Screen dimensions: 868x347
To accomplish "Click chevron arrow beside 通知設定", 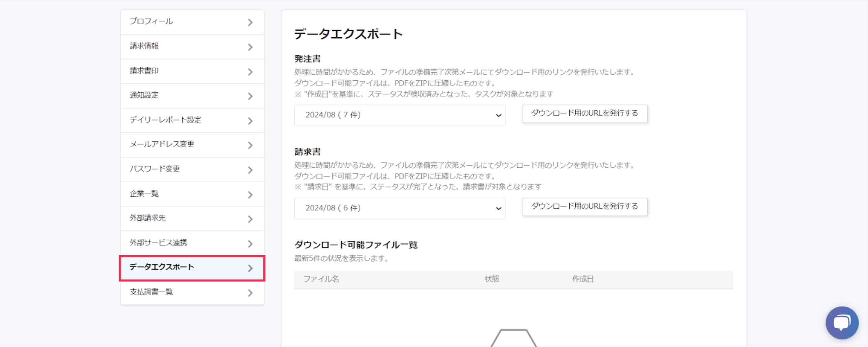I will (250, 97).
